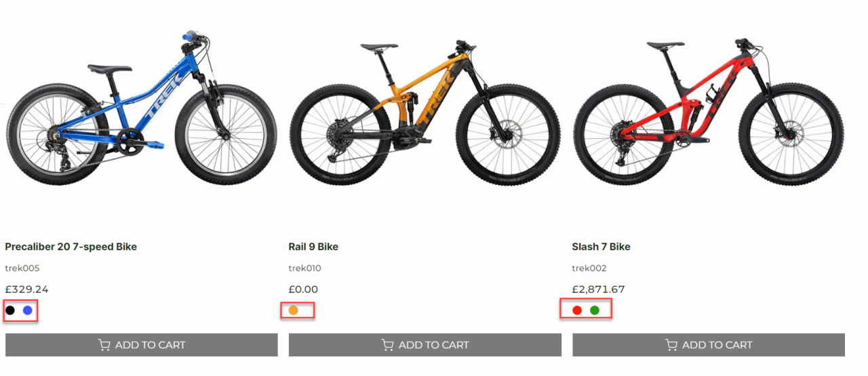Choose blue color swatch for Precaliber 20
868x376 pixels.
click(28, 310)
